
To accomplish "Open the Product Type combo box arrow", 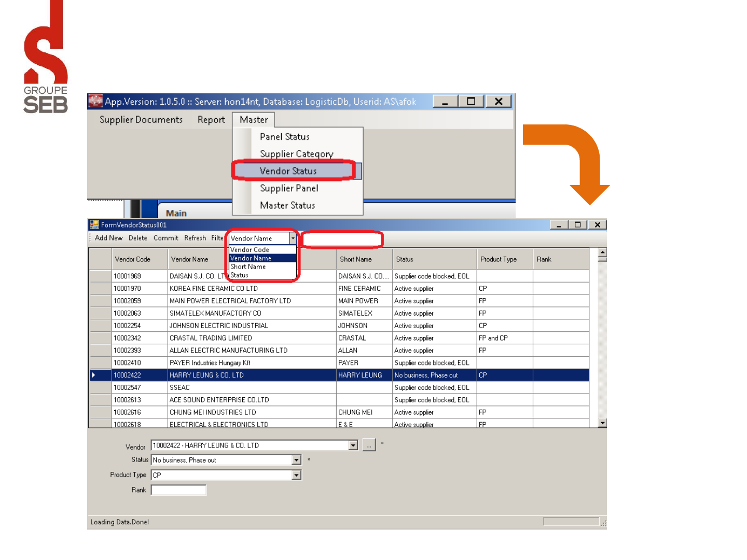I will pyautogui.click(x=296, y=475).
